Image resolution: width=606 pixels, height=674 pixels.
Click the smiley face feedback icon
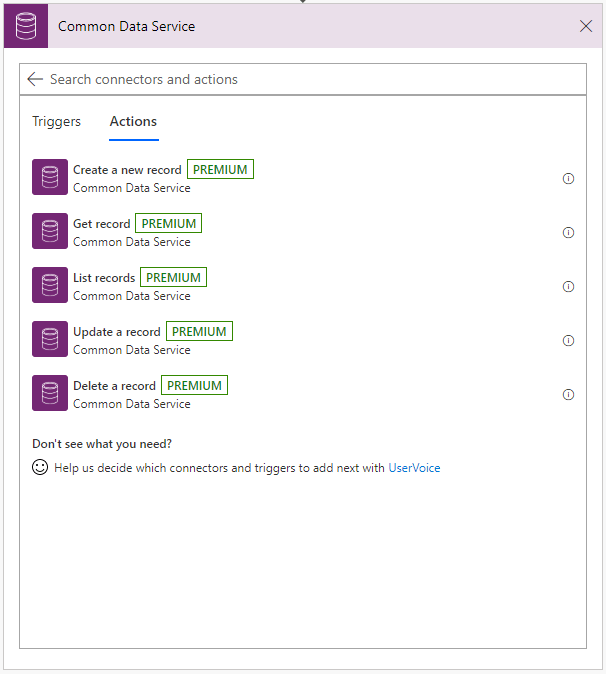[40, 467]
